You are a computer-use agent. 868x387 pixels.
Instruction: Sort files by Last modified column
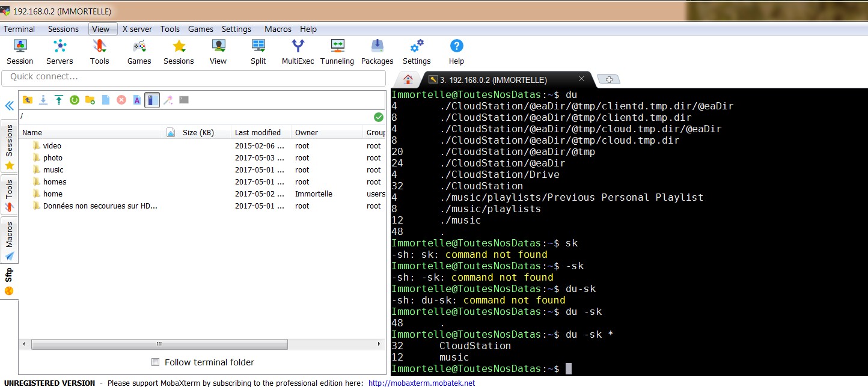[x=257, y=133]
